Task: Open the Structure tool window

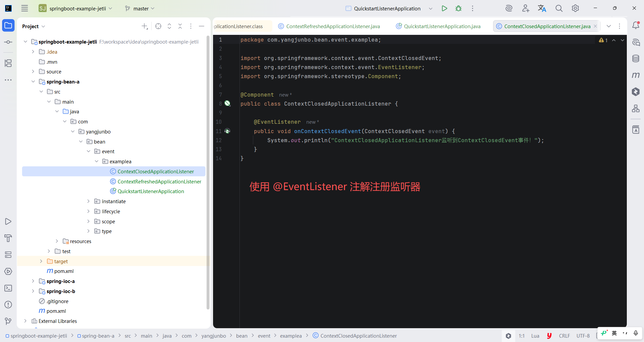Action: (x=8, y=63)
